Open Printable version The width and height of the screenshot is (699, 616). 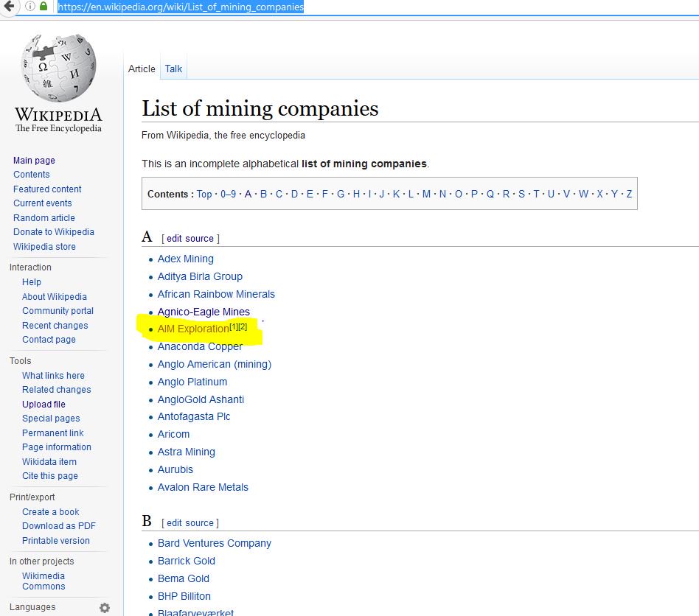tap(56, 541)
